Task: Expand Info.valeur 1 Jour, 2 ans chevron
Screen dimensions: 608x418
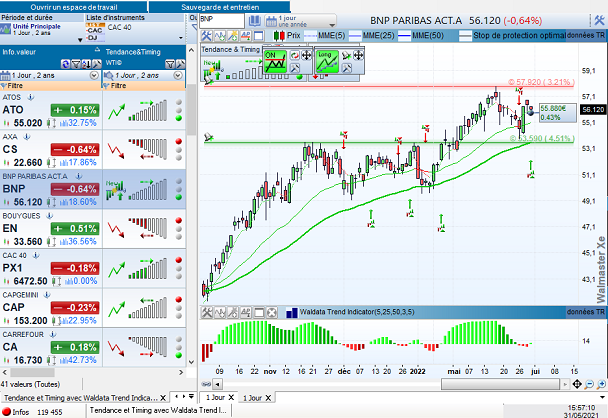Action: point(94,75)
